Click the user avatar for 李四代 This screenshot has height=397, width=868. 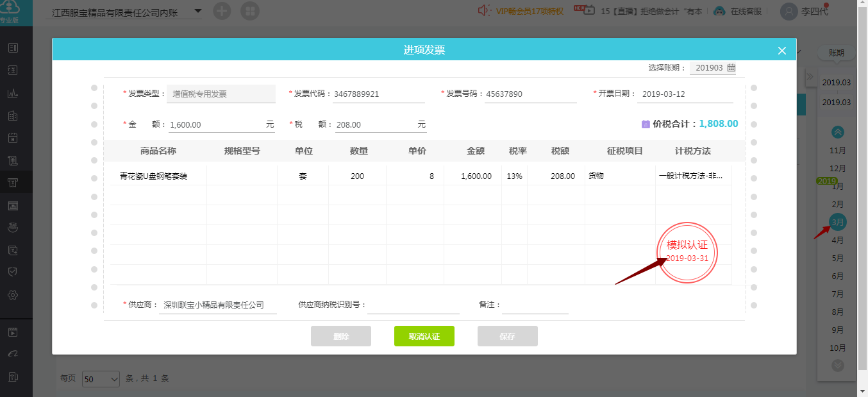tap(789, 11)
